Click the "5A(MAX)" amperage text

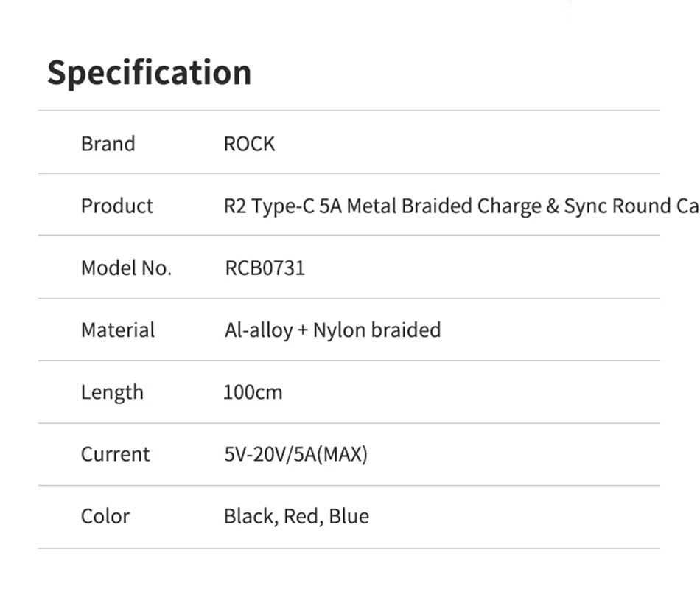click(x=330, y=454)
